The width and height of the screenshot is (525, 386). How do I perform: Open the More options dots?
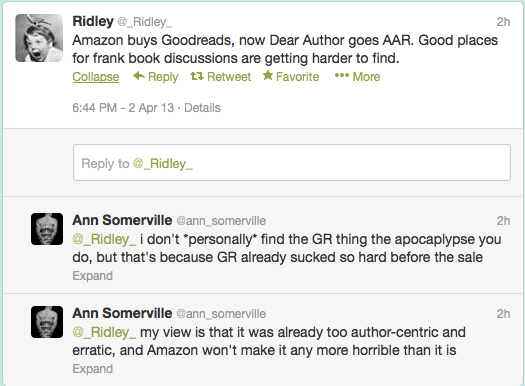[342, 76]
